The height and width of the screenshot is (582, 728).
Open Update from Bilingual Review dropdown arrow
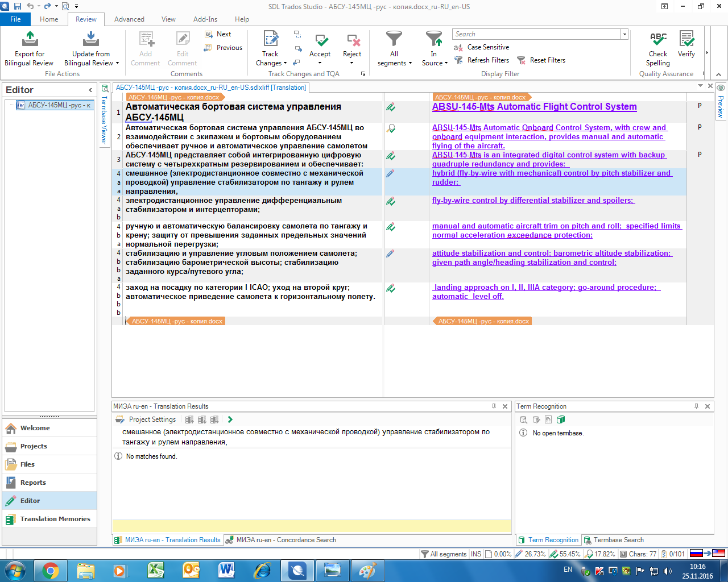click(117, 63)
